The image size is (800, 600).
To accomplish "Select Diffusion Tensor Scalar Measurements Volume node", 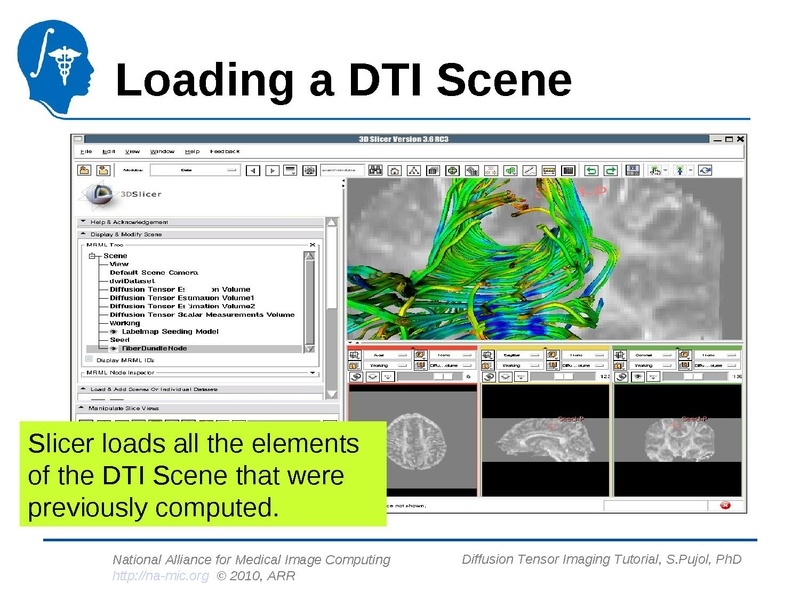I will tap(202, 315).
